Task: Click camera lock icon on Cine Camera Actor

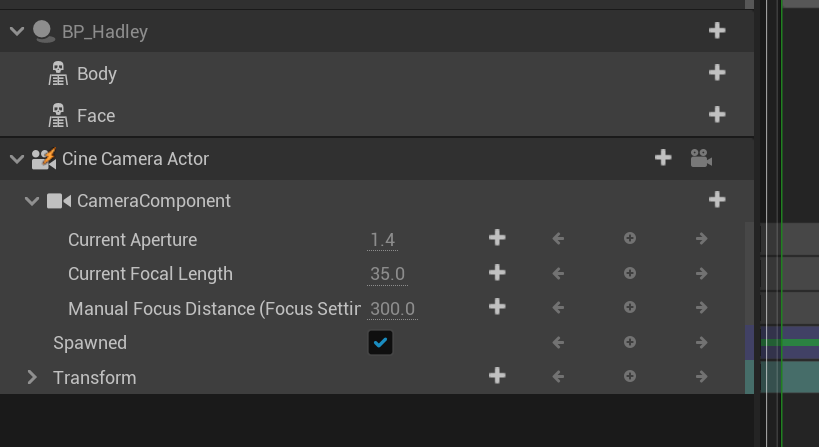Action: [x=701, y=158]
